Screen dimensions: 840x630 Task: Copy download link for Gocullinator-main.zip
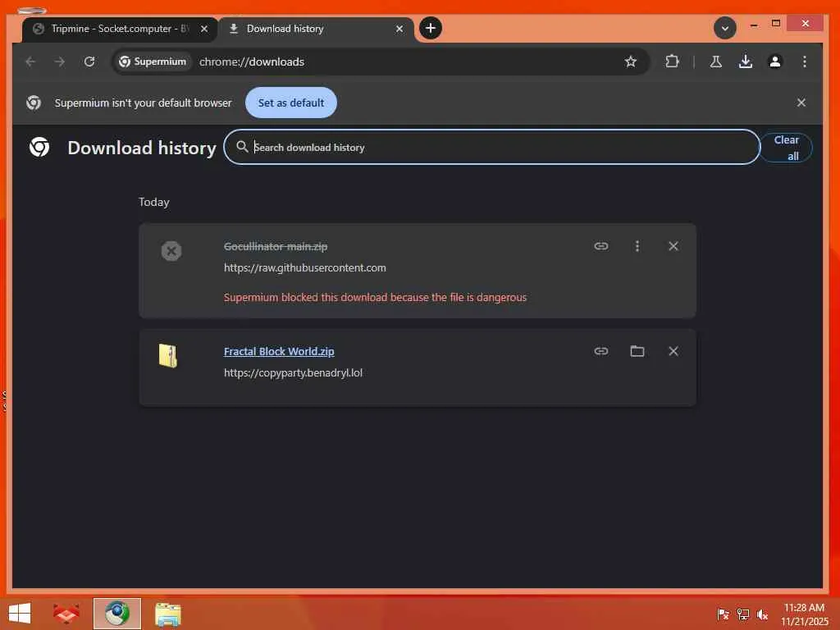pos(601,246)
